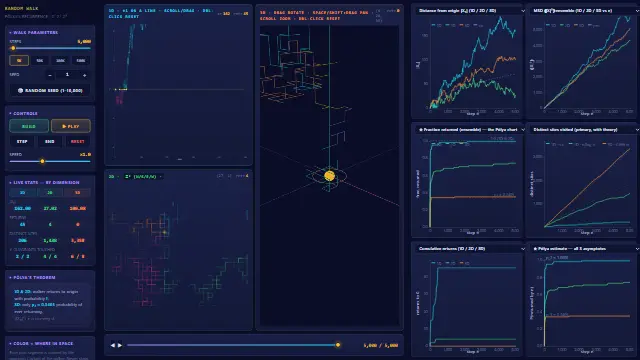Step the timeline forward with right arrow
The width and height of the screenshot is (640, 360).
[120, 345]
